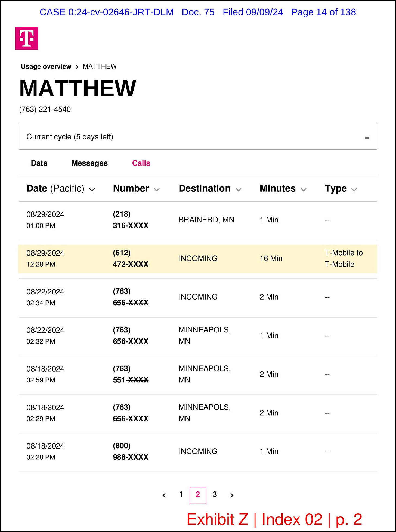Open the Usage overview breadcrumb link
This screenshot has height=532, width=396.
[46, 67]
